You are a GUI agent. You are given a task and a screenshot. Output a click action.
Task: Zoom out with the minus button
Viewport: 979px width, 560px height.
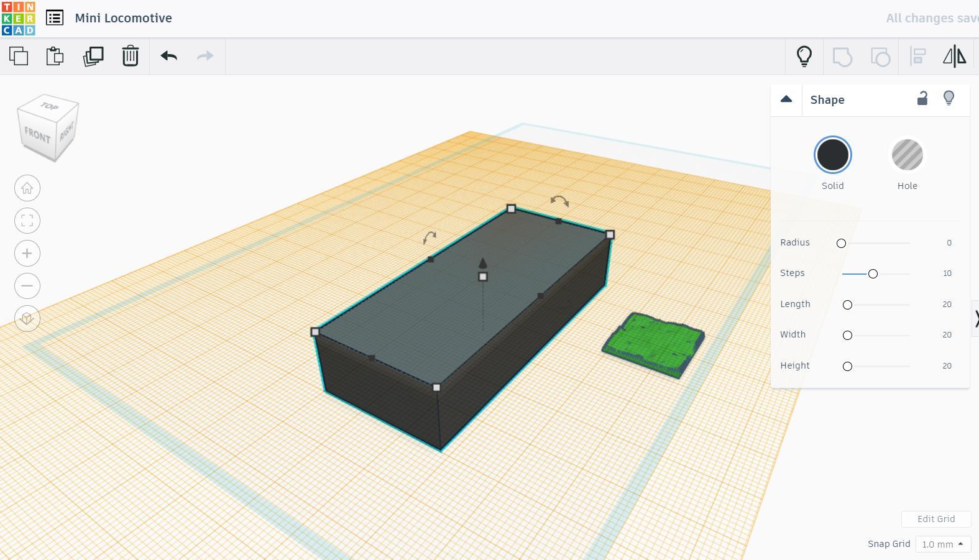point(27,286)
